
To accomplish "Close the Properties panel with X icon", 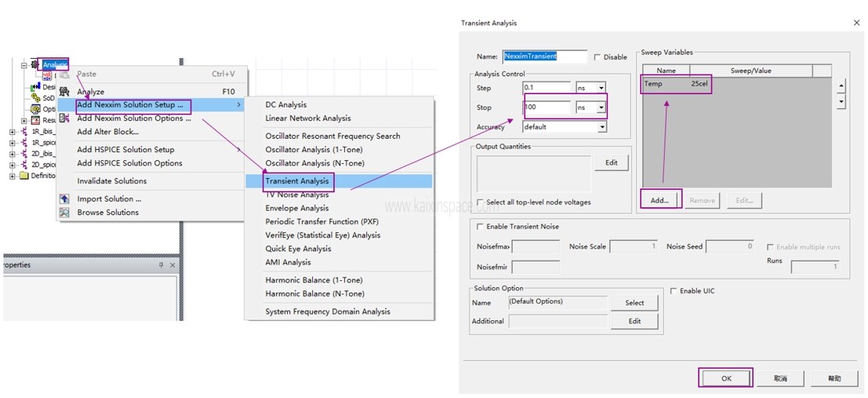I will click(173, 265).
